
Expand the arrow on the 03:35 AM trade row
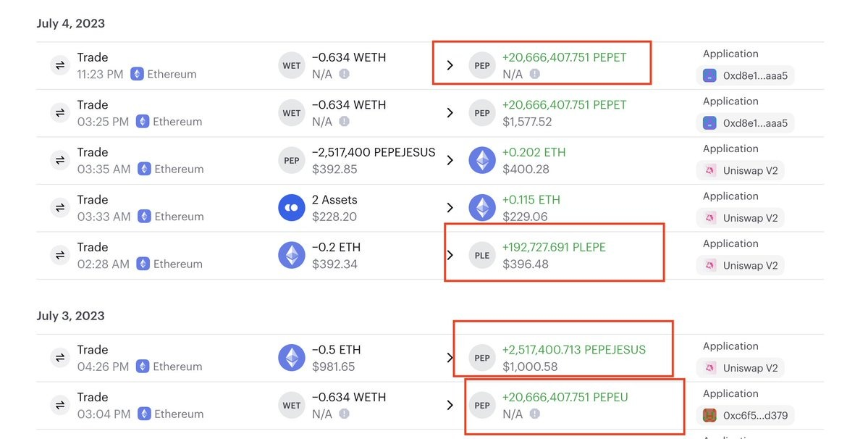pos(450,160)
